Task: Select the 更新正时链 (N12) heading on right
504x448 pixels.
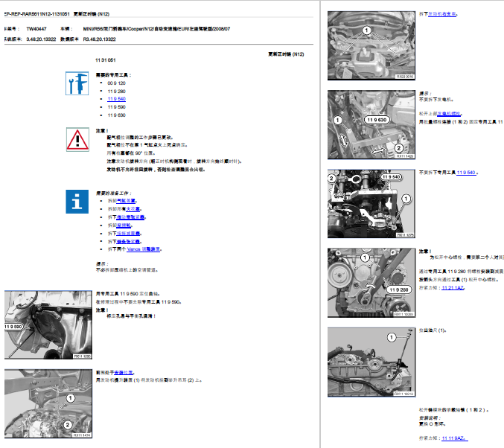Action: [x=286, y=54]
